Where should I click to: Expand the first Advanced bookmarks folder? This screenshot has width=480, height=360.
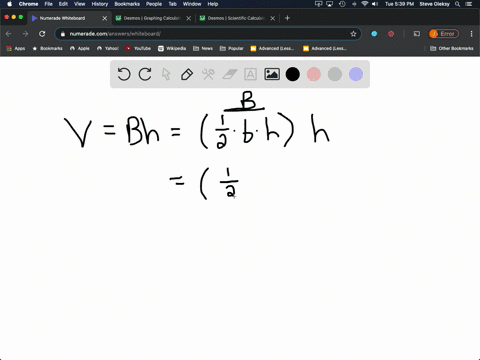(272, 48)
